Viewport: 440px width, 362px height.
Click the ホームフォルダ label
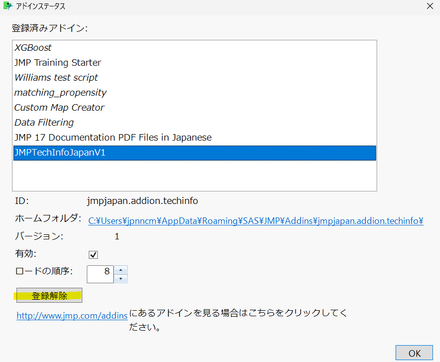point(48,218)
